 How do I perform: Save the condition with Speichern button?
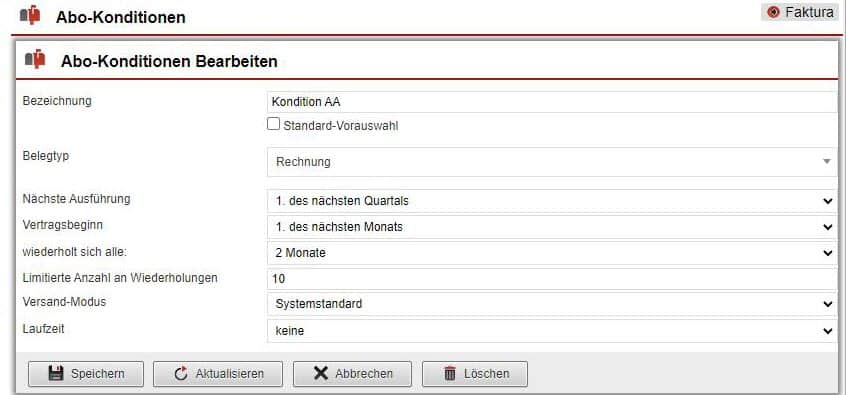pyautogui.click(x=86, y=374)
